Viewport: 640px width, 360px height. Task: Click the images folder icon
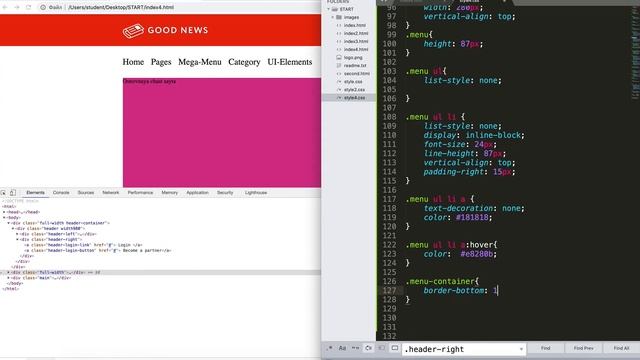[x=339, y=17]
